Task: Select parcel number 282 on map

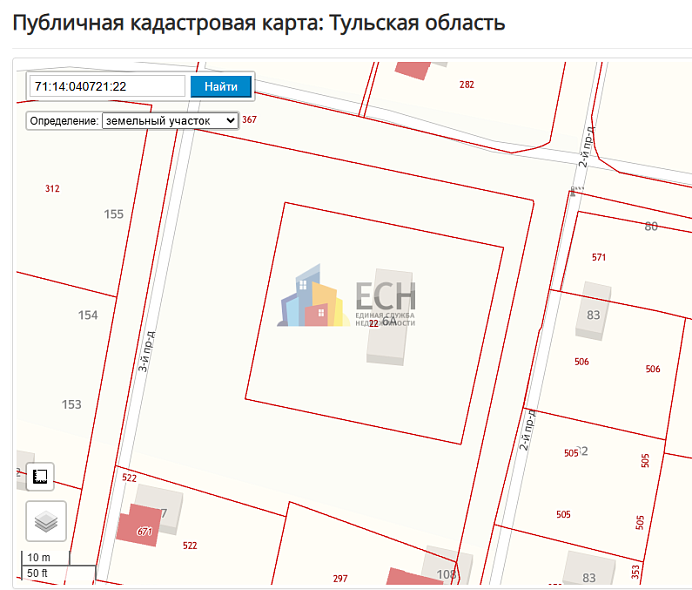Action: (x=466, y=85)
